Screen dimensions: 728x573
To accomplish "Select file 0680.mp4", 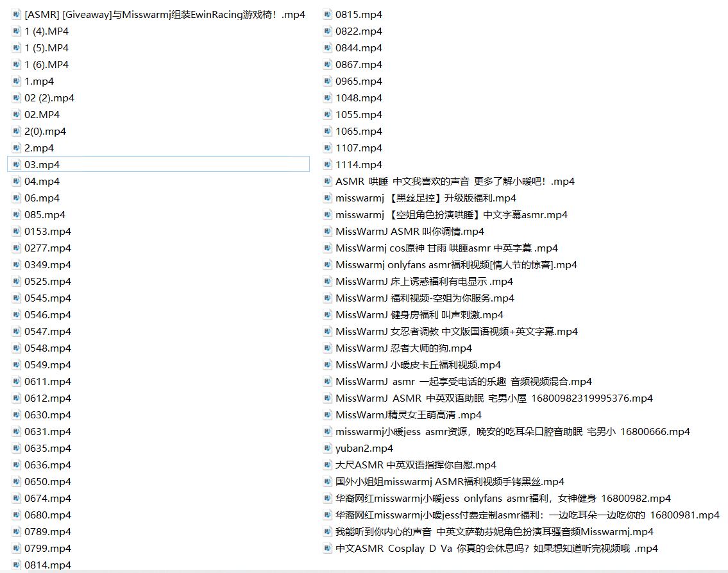I will pos(48,515).
